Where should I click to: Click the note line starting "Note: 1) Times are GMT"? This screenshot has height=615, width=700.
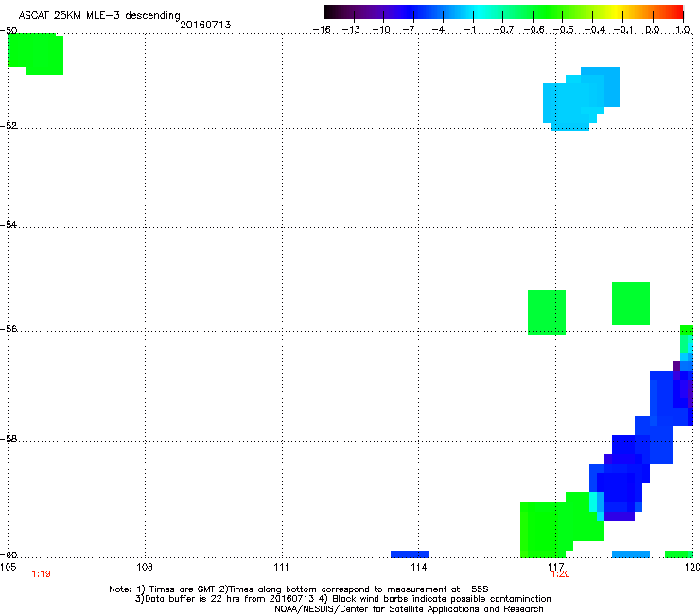tap(299, 589)
